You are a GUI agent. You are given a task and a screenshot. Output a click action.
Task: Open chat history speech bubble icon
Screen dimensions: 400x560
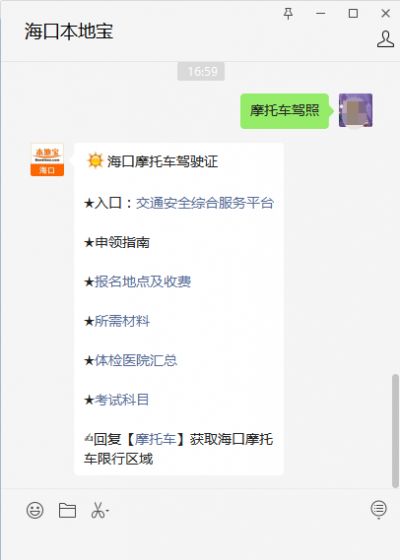[379, 509]
